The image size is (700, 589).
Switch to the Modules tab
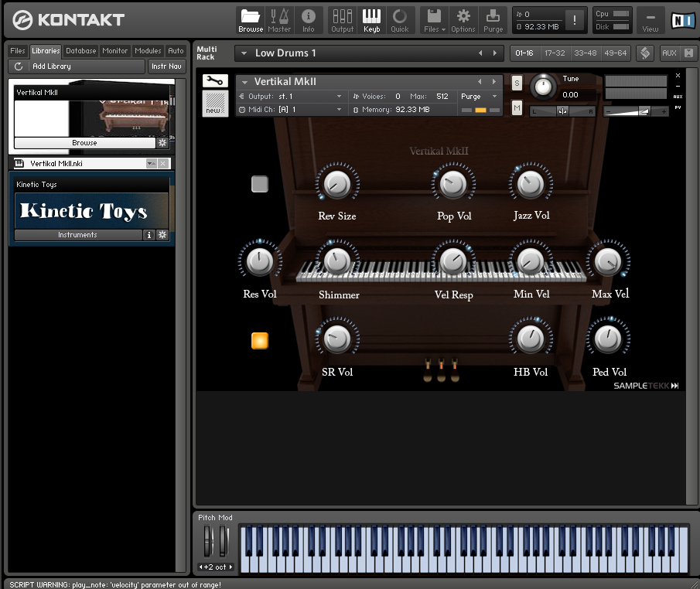(x=148, y=51)
